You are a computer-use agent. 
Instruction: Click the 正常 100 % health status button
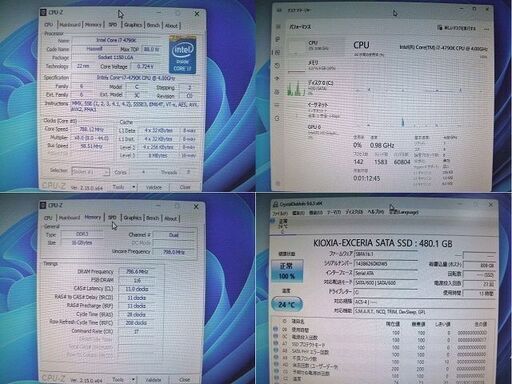point(287,271)
